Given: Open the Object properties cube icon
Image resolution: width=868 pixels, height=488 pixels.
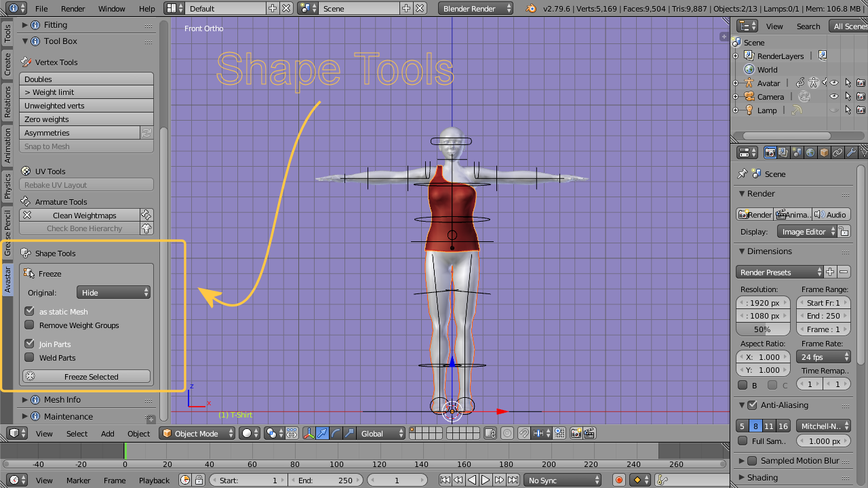Looking at the screenshot, I should [x=824, y=152].
